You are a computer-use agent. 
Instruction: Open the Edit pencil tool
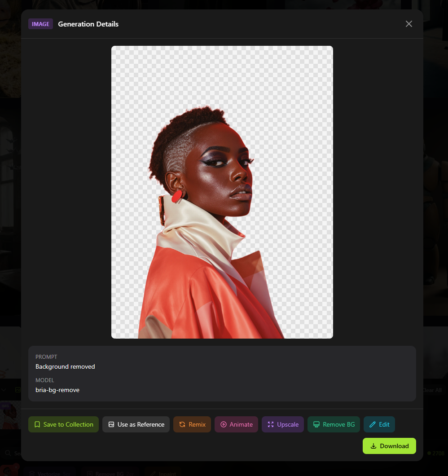[379, 424]
